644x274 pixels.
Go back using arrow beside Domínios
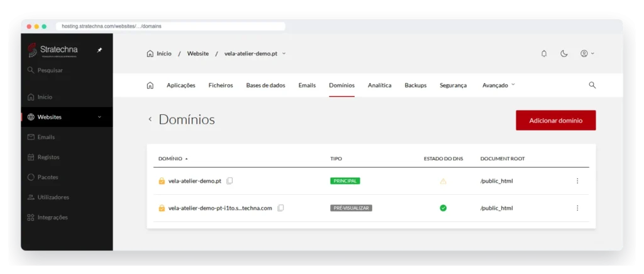coord(150,119)
